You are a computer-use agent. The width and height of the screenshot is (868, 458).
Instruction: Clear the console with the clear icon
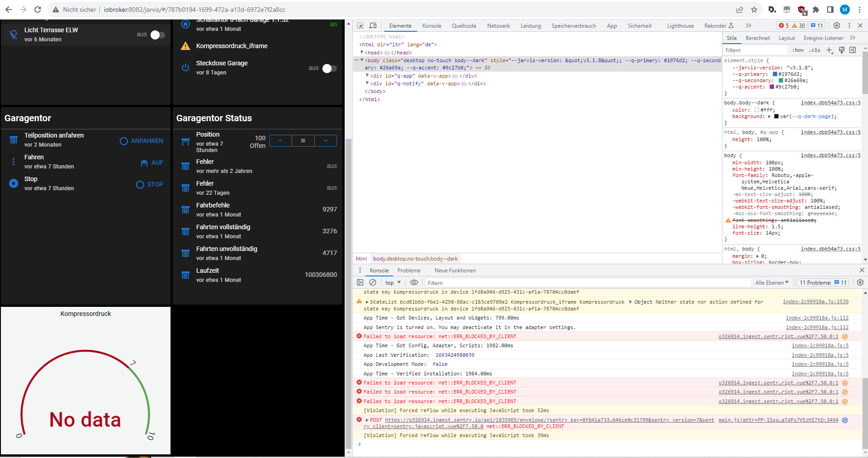pyautogui.click(x=373, y=282)
